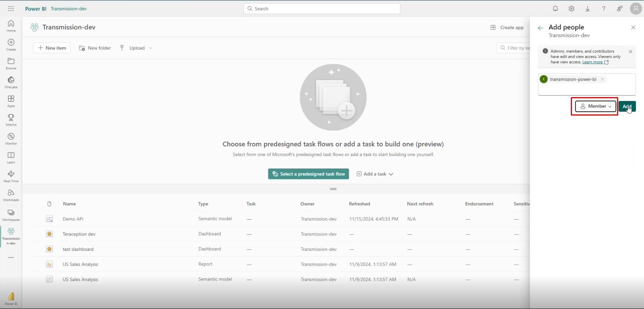The image size is (644, 309).
Task: Click the Teraception dev dashboard icon
Action: tap(49, 234)
